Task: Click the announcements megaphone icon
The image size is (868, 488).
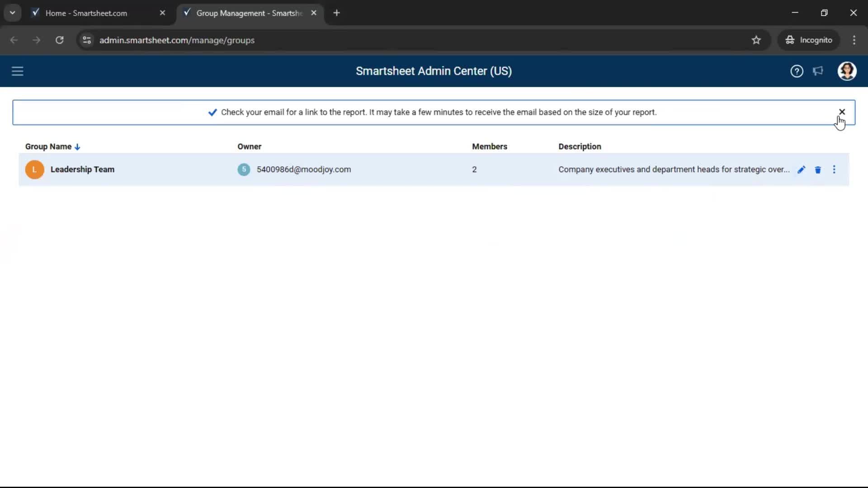Action: (818, 71)
